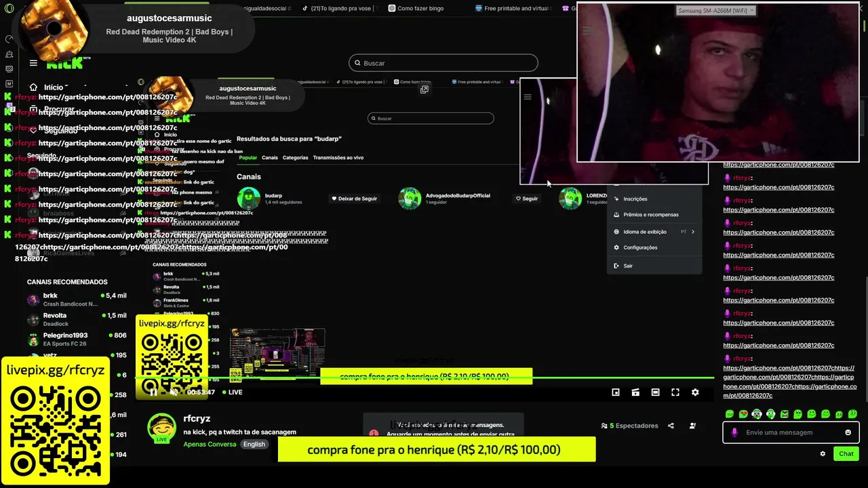This screenshot has width=868, height=488.
Task: Open the mini player icon
Action: tap(616, 392)
